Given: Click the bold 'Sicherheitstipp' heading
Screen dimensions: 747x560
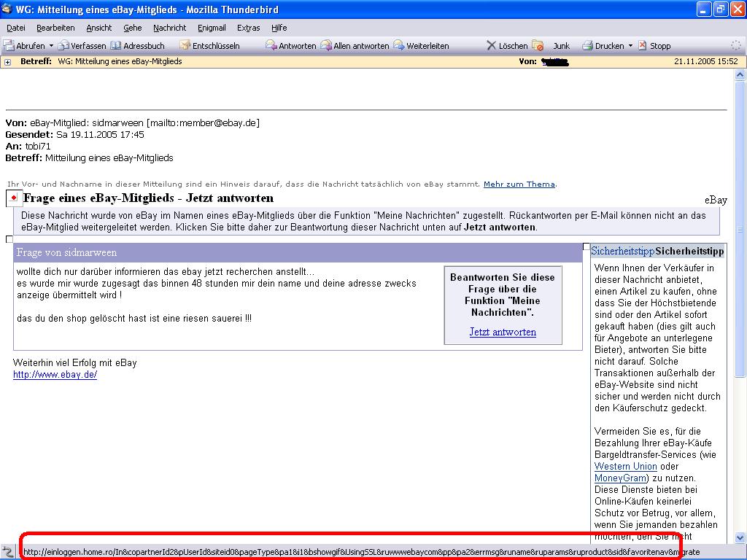Looking at the screenshot, I should tap(690, 251).
